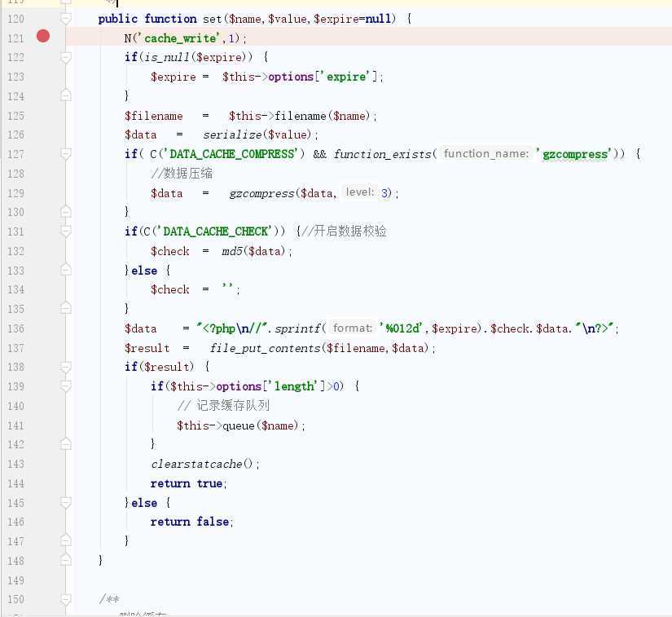Click the 'expire' option key string

pyautogui.click(x=346, y=77)
